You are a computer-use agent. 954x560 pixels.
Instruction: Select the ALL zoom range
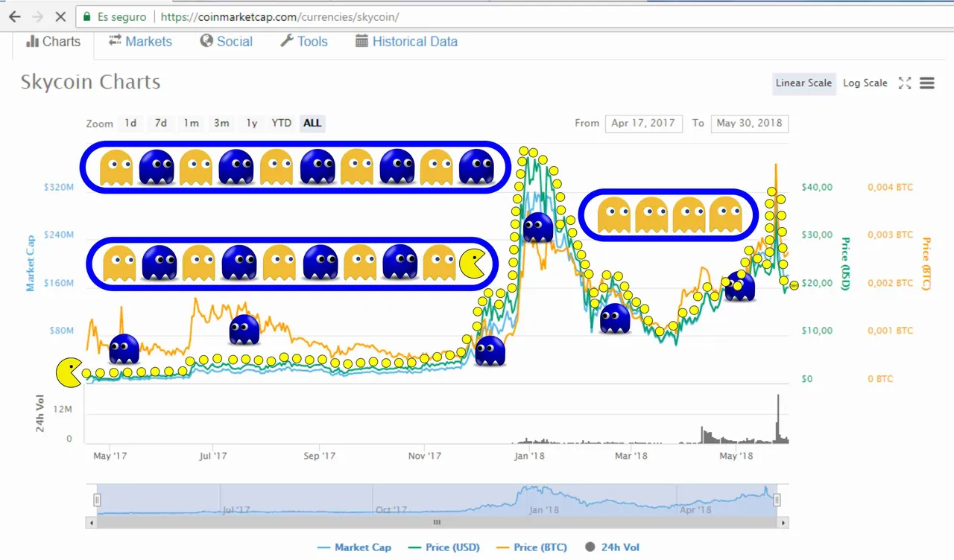[312, 123]
